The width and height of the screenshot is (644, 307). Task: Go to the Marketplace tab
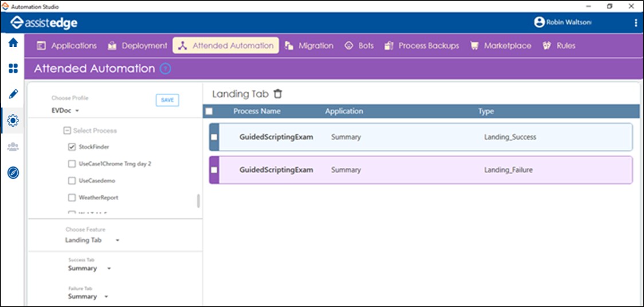point(500,46)
